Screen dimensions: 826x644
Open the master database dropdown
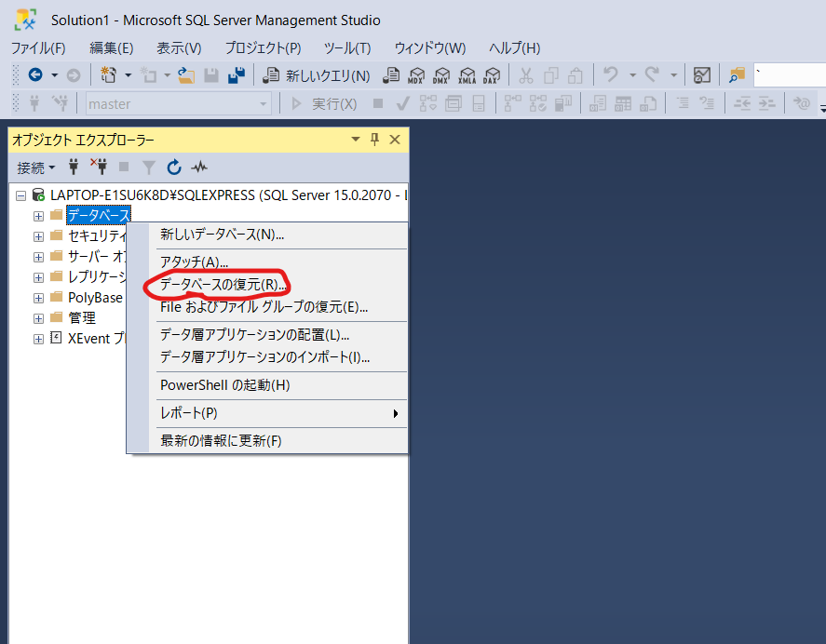click(x=179, y=103)
